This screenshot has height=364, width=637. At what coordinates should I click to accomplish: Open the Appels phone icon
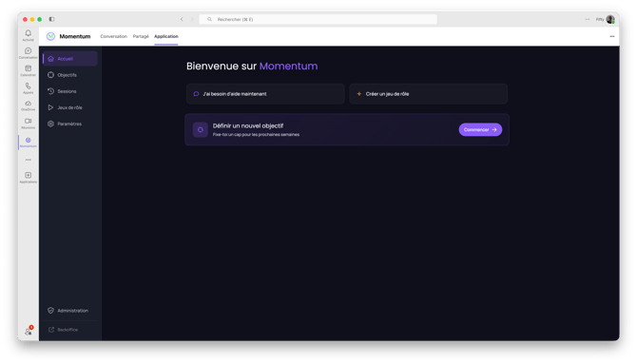coord(28,86)
